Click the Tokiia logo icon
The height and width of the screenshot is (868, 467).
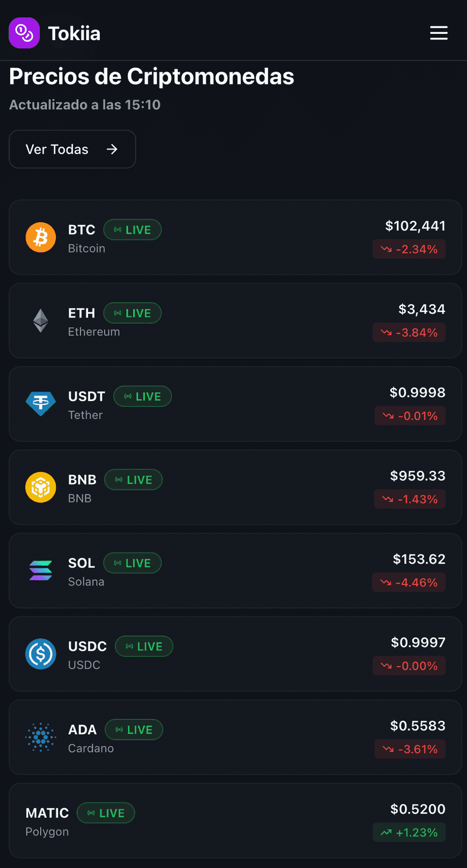click(x=24, y=33)
